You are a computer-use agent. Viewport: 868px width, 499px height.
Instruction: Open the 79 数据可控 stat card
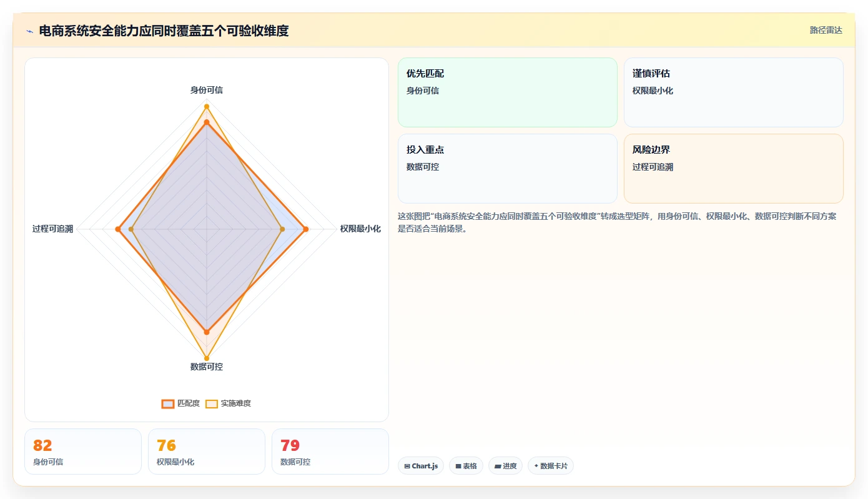coord(330,452)
